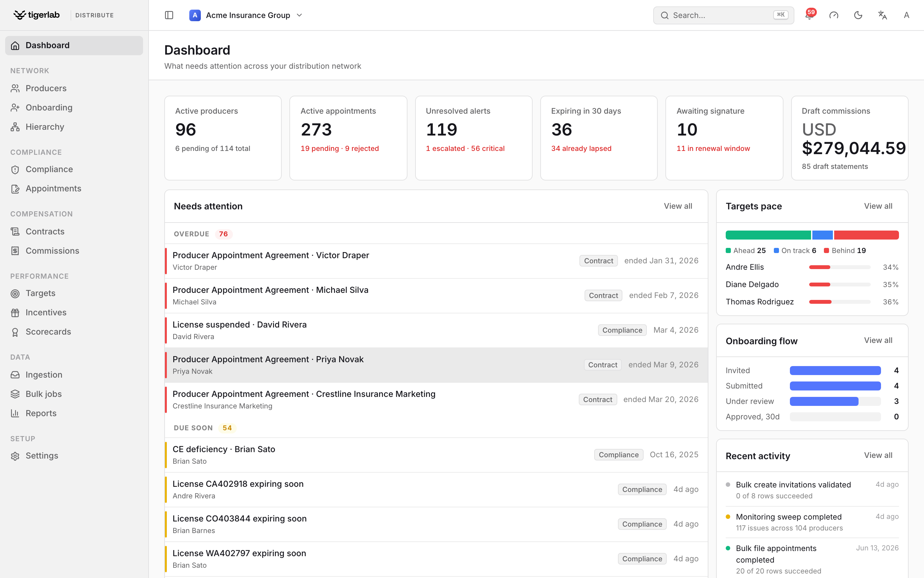
Task: Toggle dark mode moon icon
Action: [858, 15]
